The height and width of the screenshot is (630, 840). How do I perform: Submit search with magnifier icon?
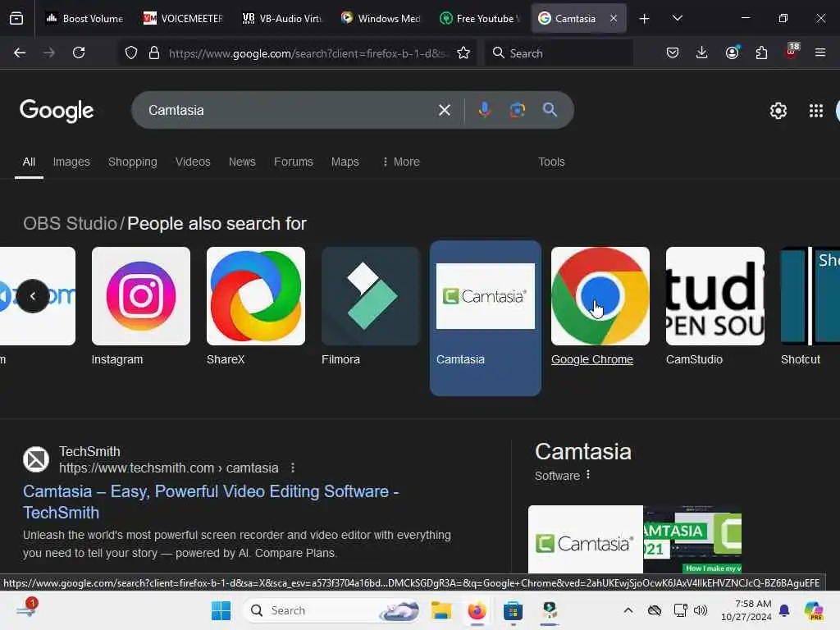click(x=550, y=110)
